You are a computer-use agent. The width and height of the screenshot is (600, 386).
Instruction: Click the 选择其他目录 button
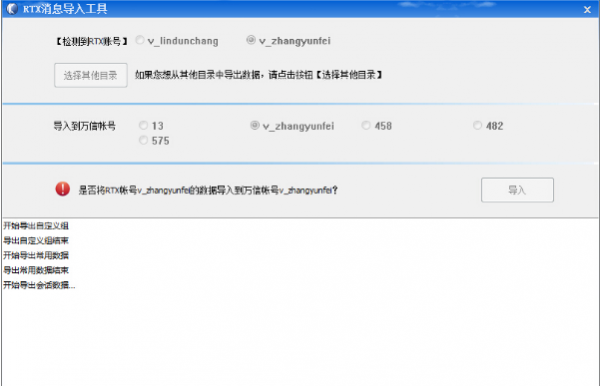(x=91, y=75)
